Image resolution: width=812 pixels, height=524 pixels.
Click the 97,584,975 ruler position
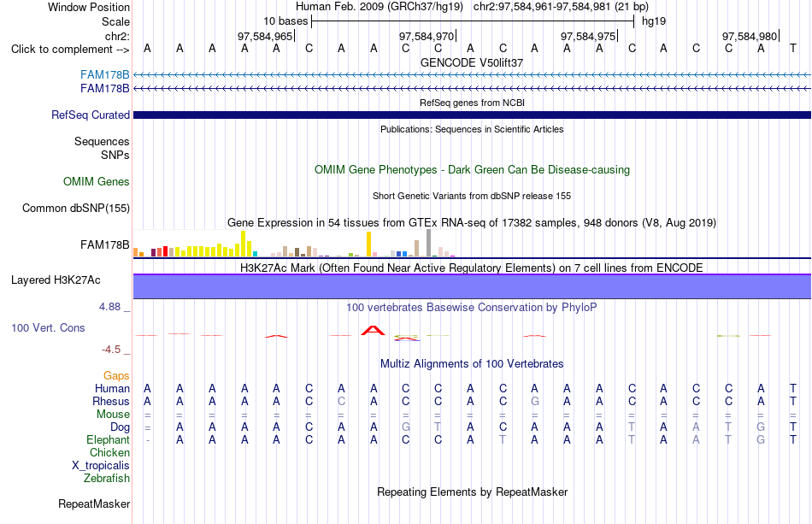(588, 36)
